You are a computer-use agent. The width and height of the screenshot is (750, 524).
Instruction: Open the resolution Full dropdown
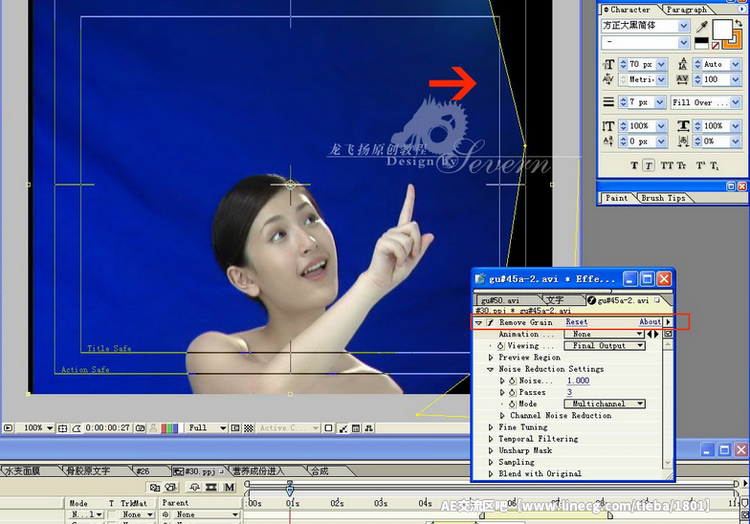pyautogui.click(x=207, y=428)
